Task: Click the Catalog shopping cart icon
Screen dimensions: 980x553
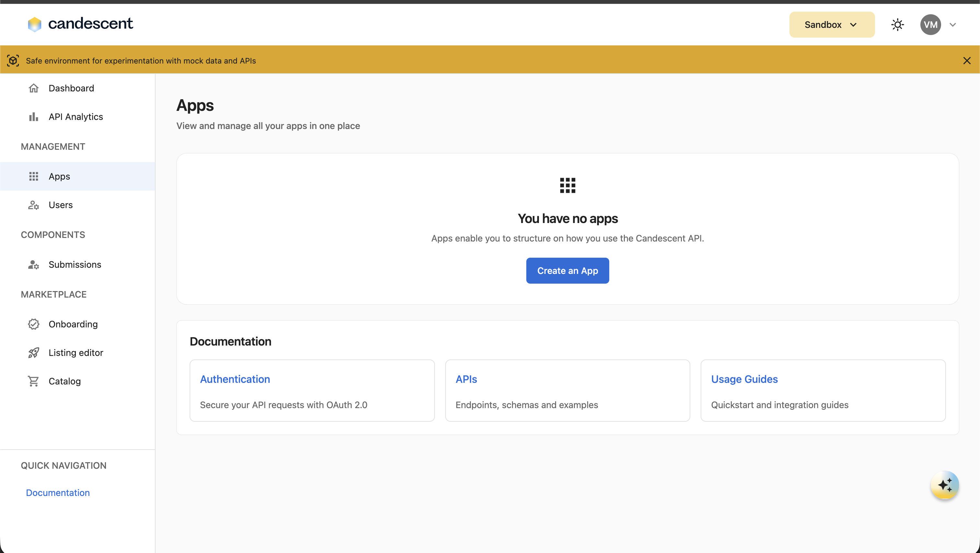Action: click(34, 381)
